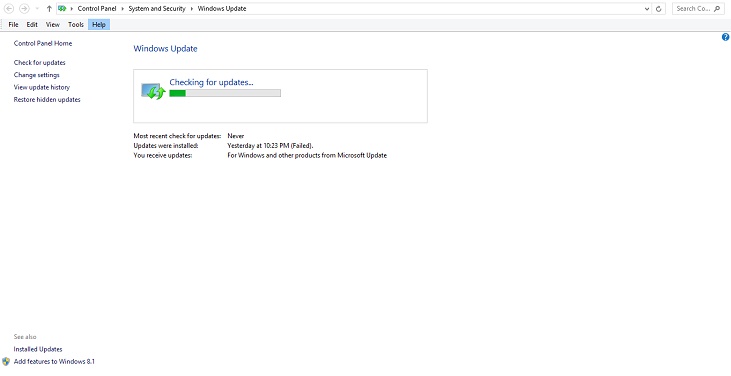Click the Back navigation arrow
731x376 pixels.
coord(8,8)
